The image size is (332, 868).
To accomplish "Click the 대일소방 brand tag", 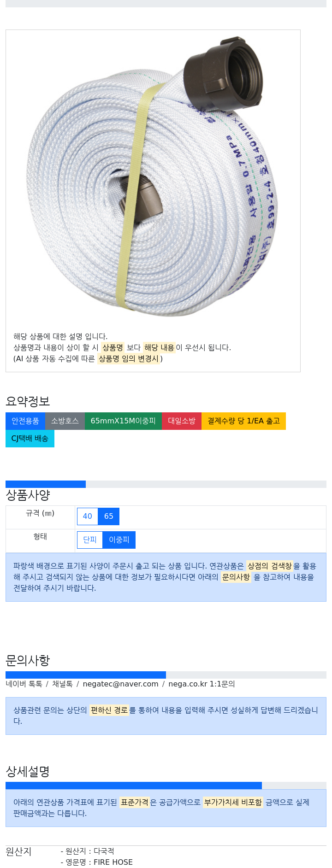I will tap(182, 421).
